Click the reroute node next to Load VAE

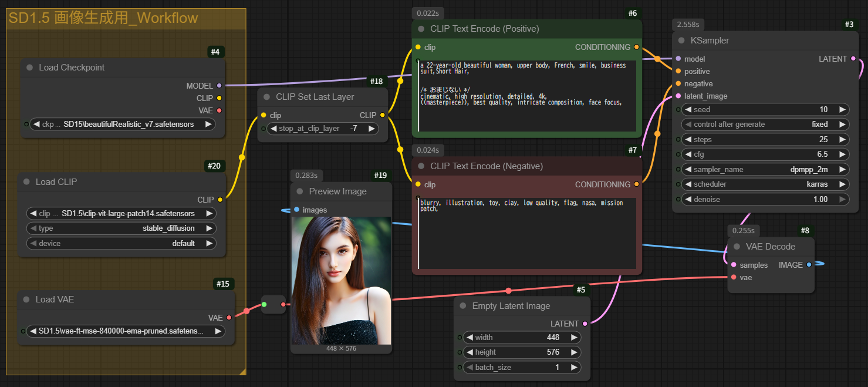(x=273, y=304)
